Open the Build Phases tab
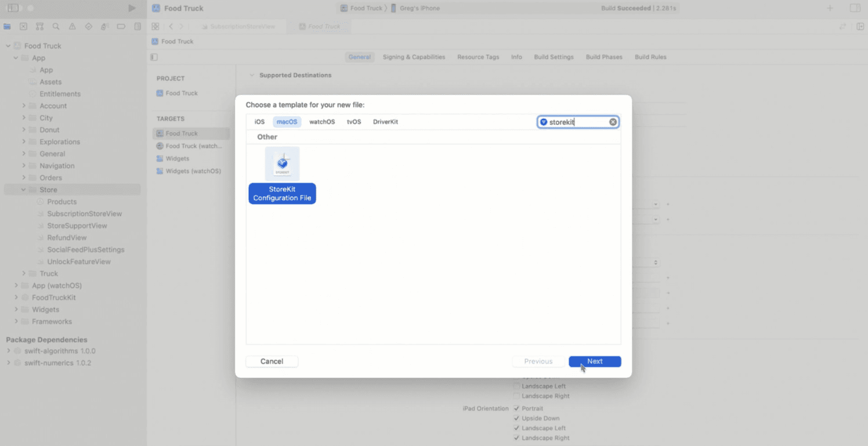The height and width of the screenshot is (446, 868). [604, 57]
